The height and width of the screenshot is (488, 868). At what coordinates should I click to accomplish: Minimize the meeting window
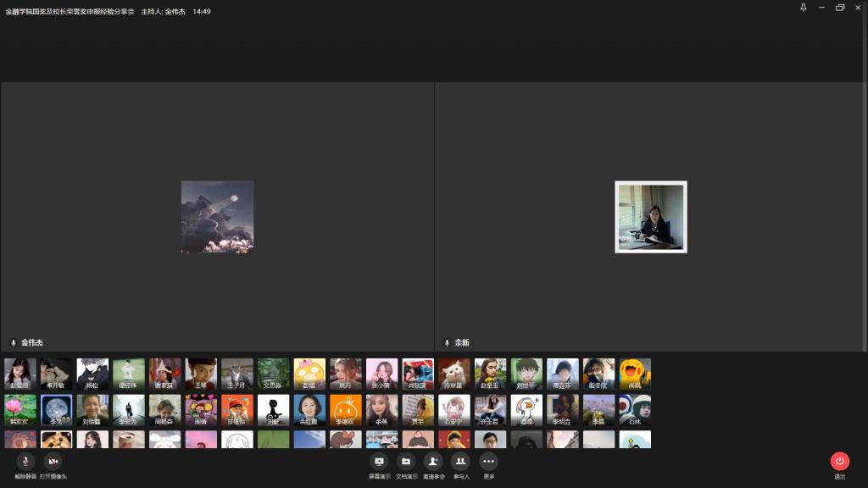pos(821,8)
